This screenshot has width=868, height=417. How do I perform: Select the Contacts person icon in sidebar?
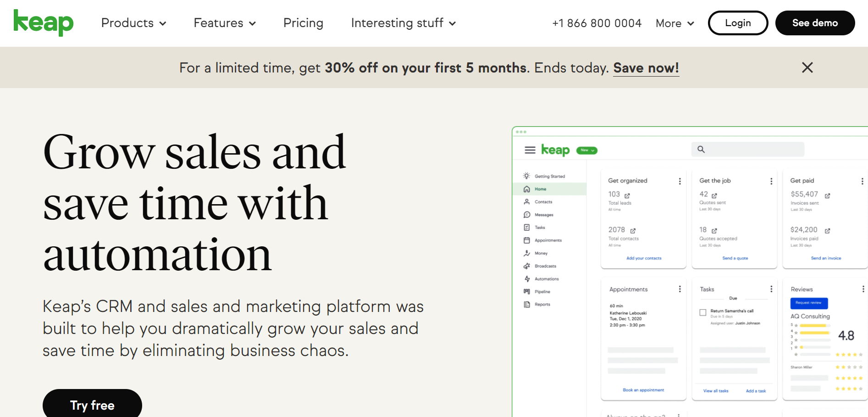[x=527, y=202]
